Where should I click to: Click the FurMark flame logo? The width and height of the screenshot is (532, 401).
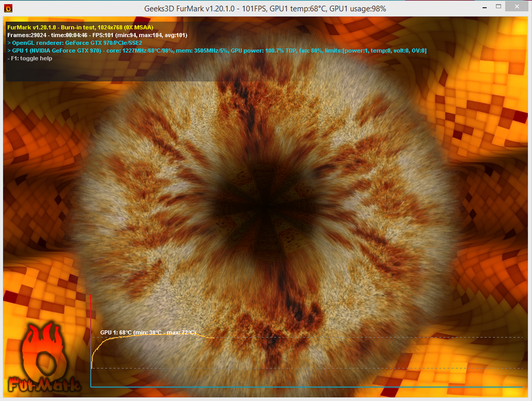tap(44, 357)
